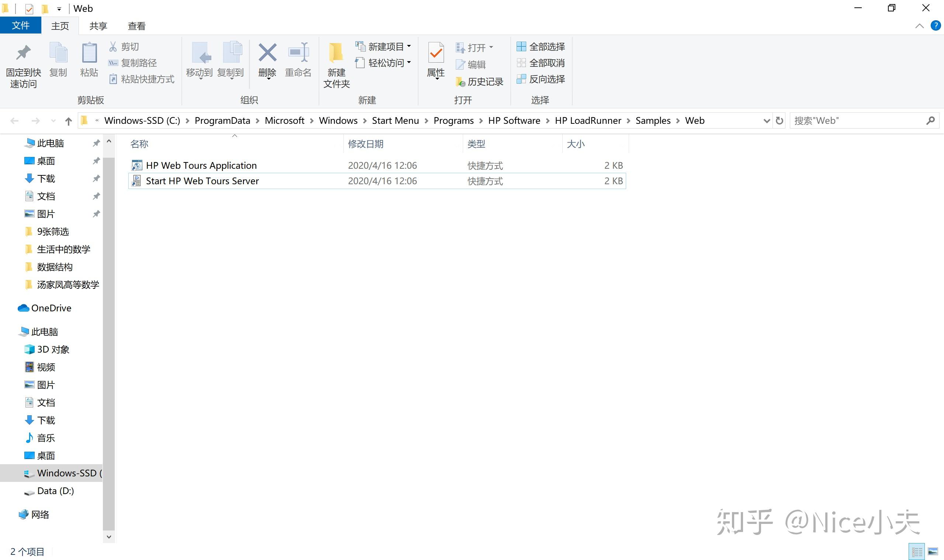This screenshot has height=560, width=944.
Task: Click the Up one level arrow
Action: (x=68, y=121)
